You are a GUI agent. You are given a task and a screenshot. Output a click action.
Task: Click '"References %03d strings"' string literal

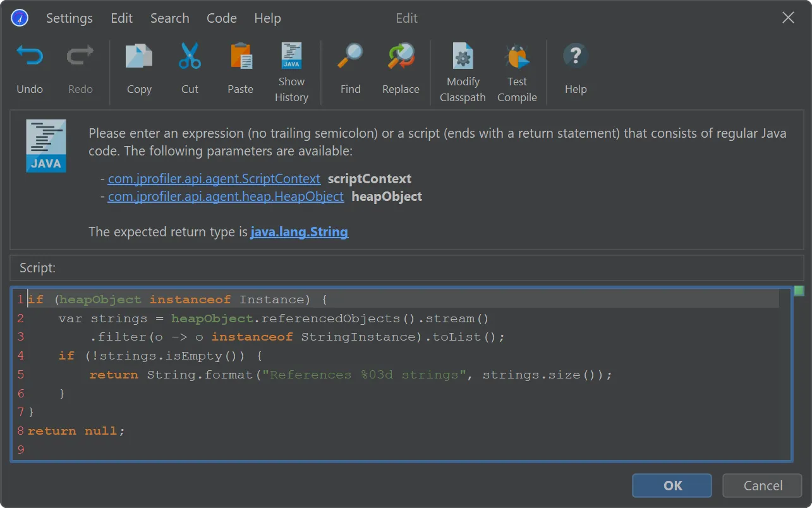pyautogui.click(x=363, y=375)
